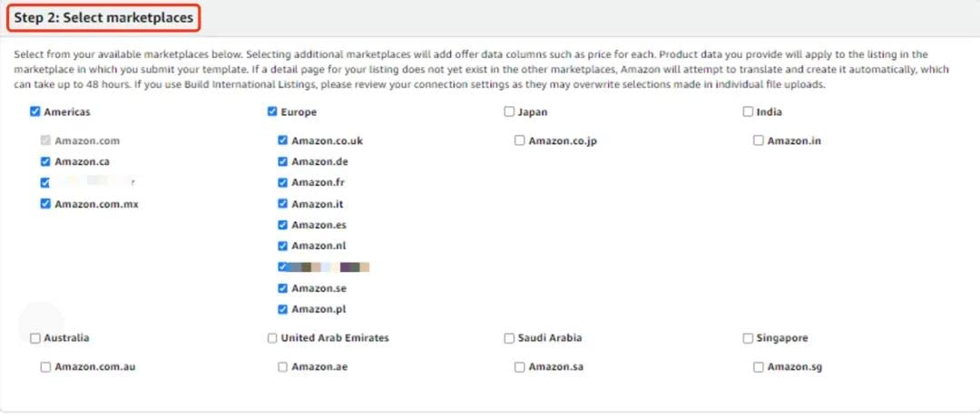Deselect the Amazon.de marketplace

[283, 161]
